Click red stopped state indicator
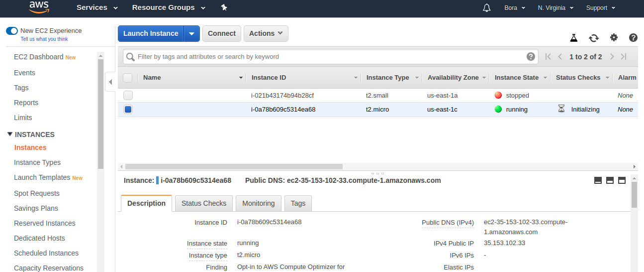This screenshot has height=272, width=644. 498,95
